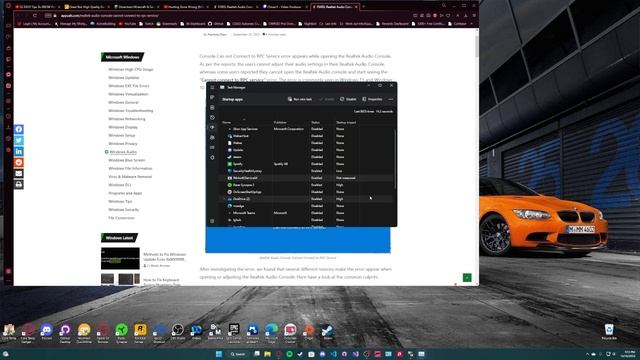Select SecurityHealthSystray startup row
Image resolution: width=640 pixels, height=360 pixels.
(307, 171)
